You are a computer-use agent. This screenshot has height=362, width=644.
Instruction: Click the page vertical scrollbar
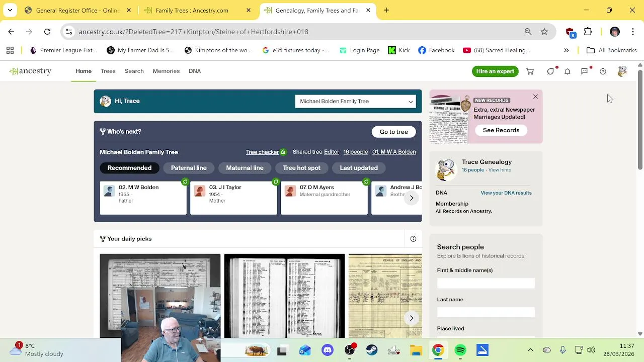(x=640, y=120)
